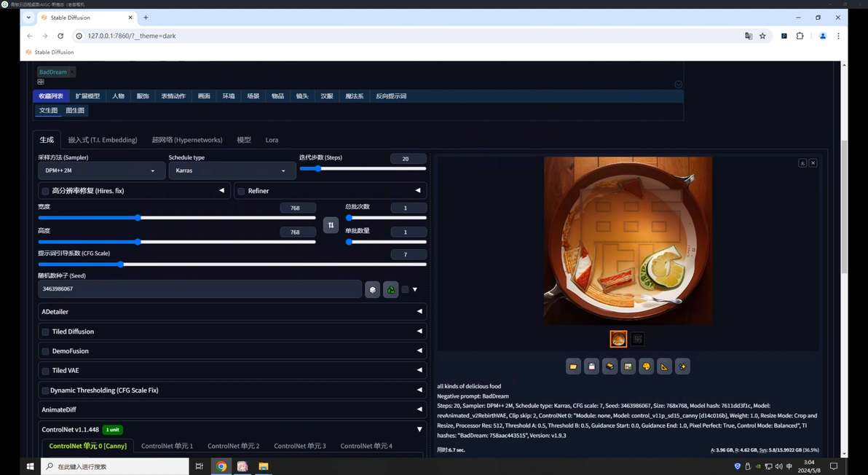Viewport: 868px width, 475px height.
Task: Enable the Tiled Diffusion checkbox
Action: (45, 332)
